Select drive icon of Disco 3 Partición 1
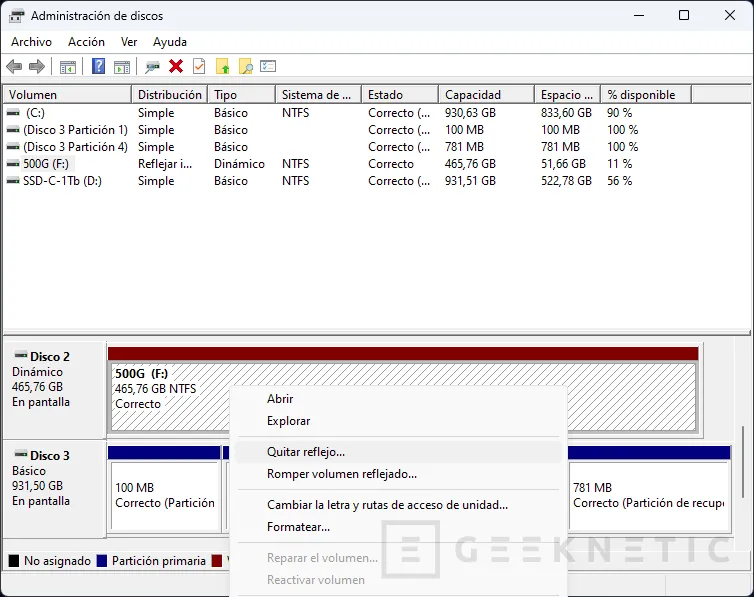 coord(13,130)
